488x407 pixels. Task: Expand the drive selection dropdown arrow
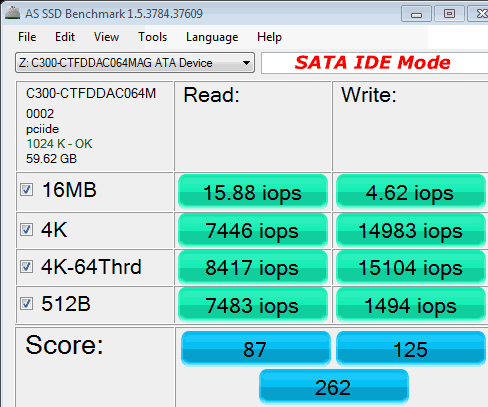tap(246, 63)
